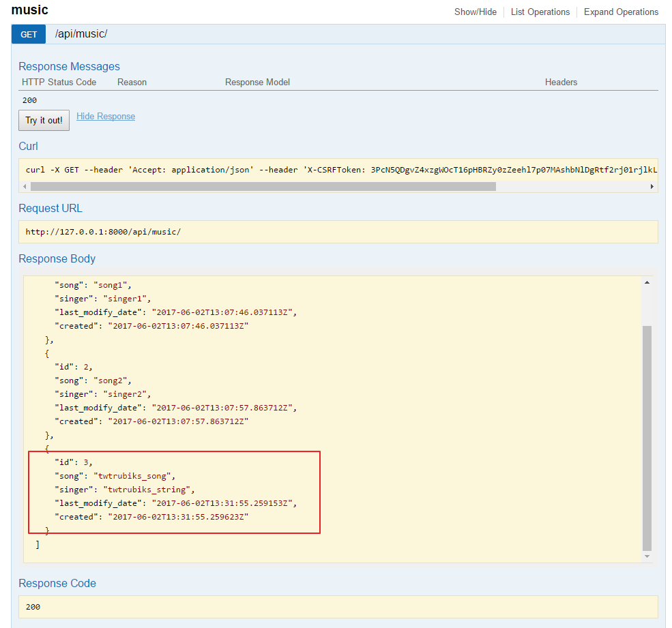Click List Operations link
The height and width of the screenshot is (628, 672).
point(540,12)
